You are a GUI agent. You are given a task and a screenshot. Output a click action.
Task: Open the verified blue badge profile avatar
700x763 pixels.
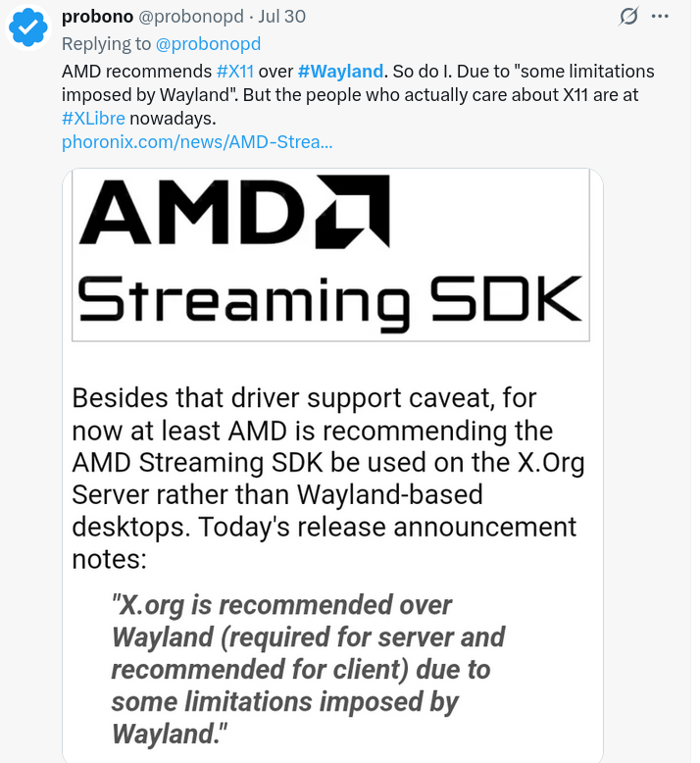(28, 27)
